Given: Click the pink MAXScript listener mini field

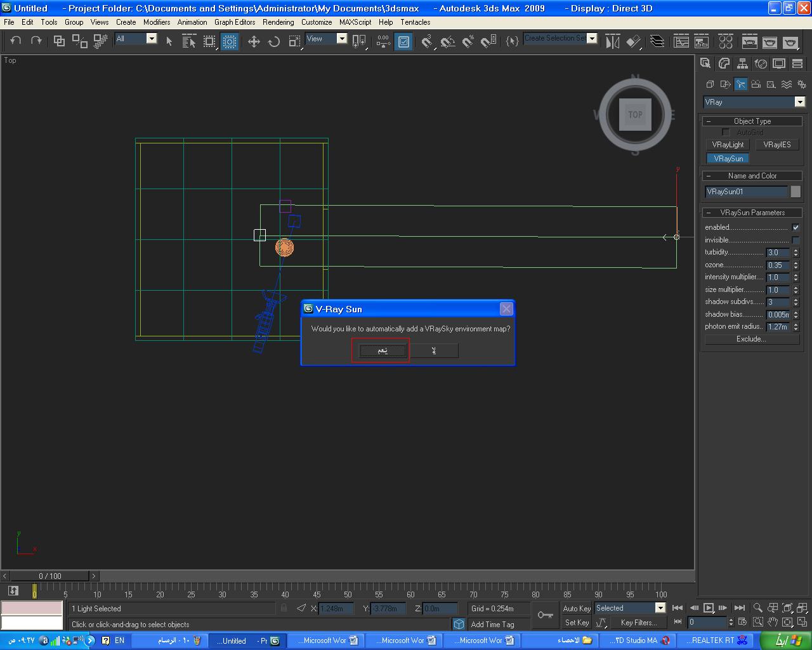Looking at the screenshot, I should click(x=32, y=608).
